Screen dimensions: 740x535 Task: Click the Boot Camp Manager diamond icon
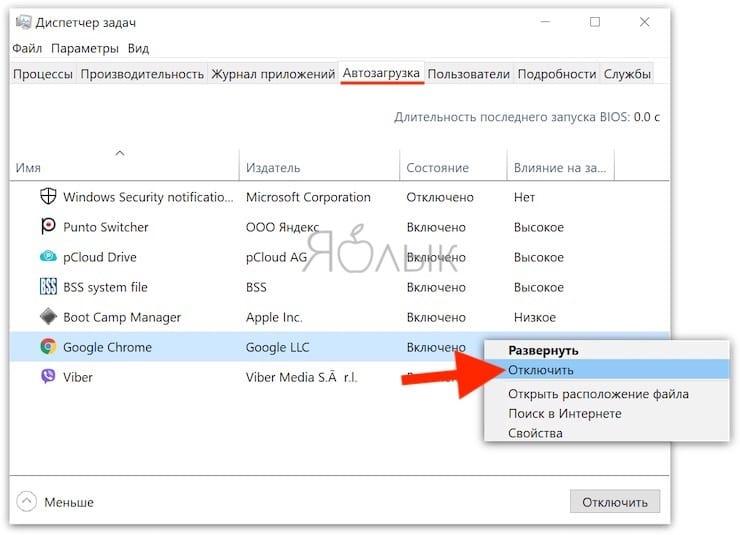point(48,317)
